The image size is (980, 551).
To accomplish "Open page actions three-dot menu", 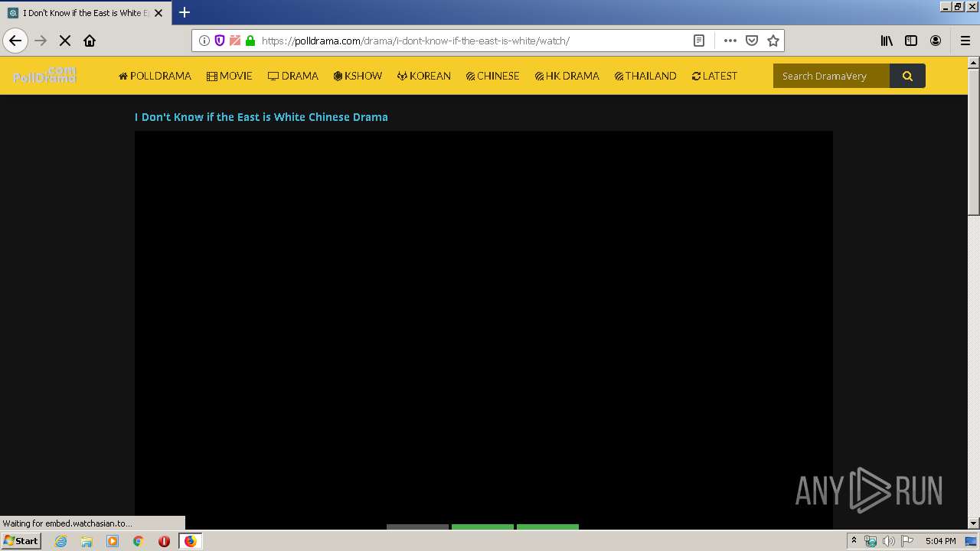I will pos(730,41).
